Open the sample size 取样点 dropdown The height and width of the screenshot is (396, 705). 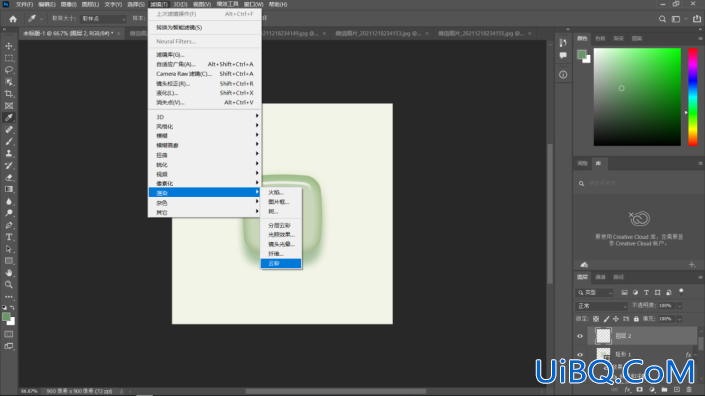[103, 19]
